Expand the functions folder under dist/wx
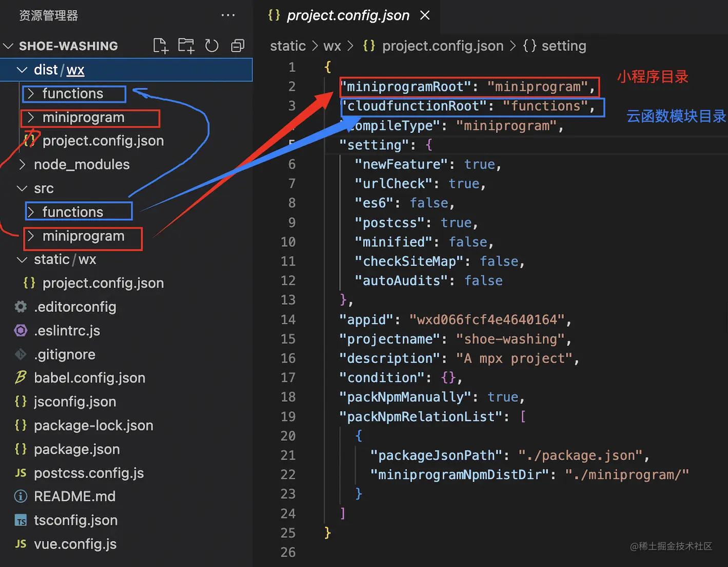The image size is (728, 567). 31,93
